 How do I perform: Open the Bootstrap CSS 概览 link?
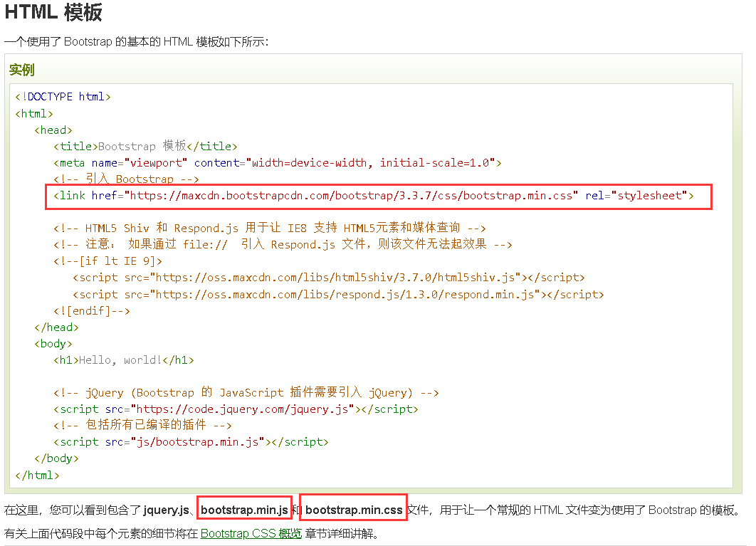point(251,533)
